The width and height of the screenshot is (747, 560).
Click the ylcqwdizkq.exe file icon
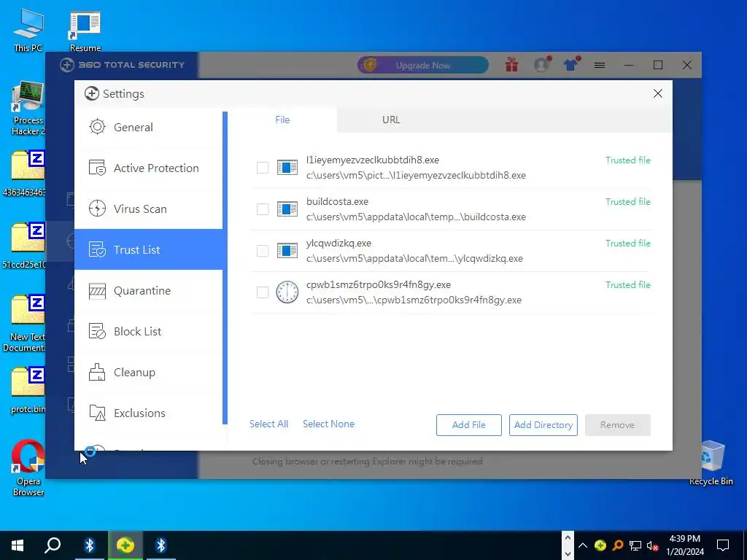(x=287, y=251)
